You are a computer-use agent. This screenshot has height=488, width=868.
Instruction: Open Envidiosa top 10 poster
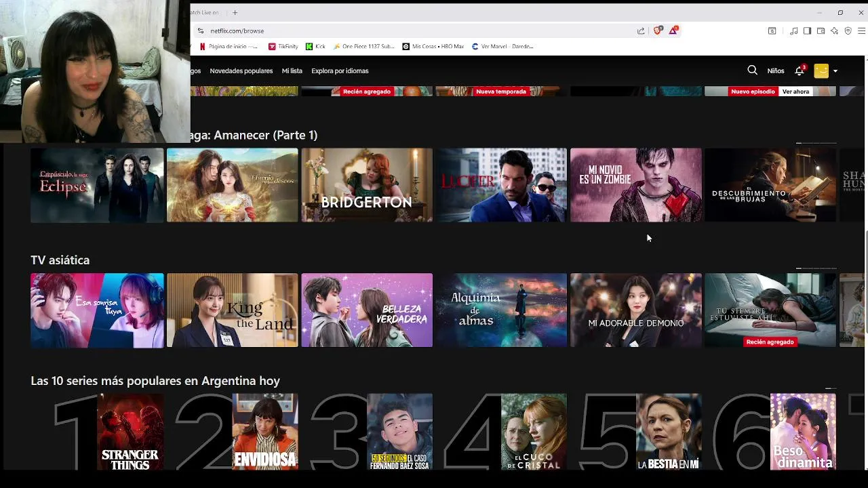tap(265, 432)
